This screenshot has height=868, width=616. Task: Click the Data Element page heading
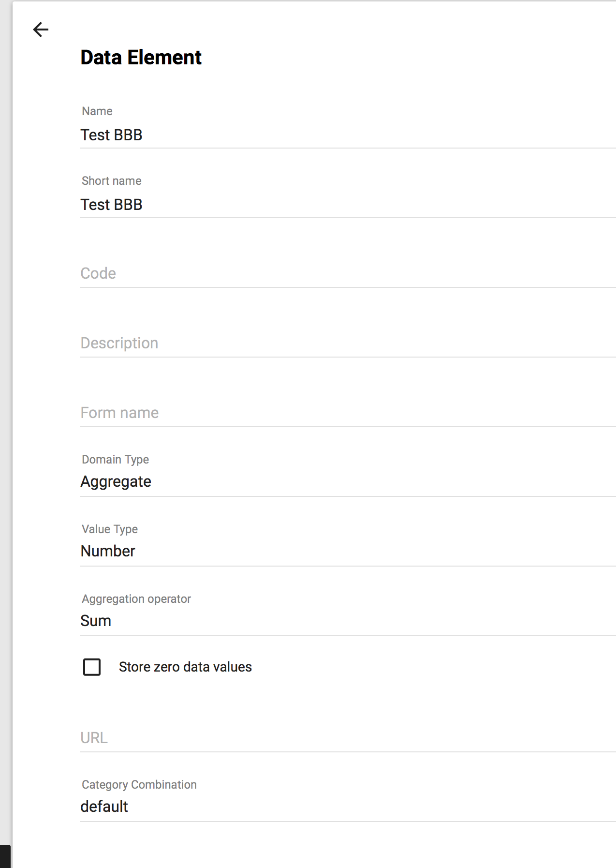tap(141, 58)
